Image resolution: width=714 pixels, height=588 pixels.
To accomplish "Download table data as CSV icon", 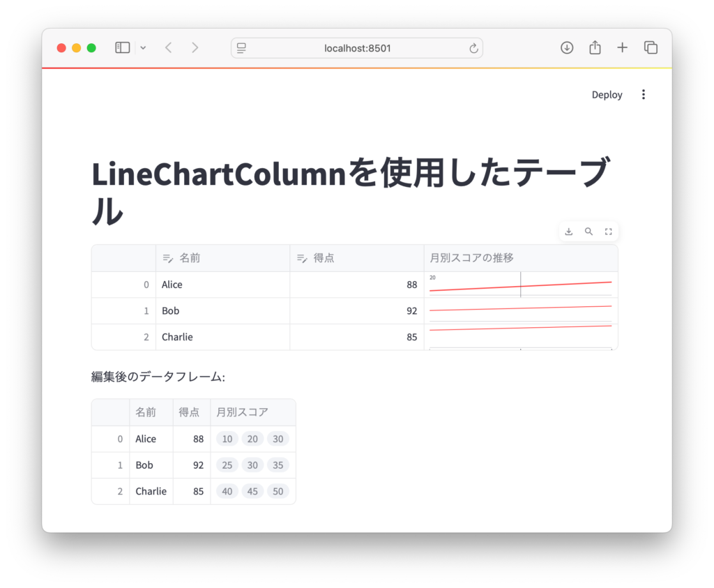I will (x=569, y=232).
